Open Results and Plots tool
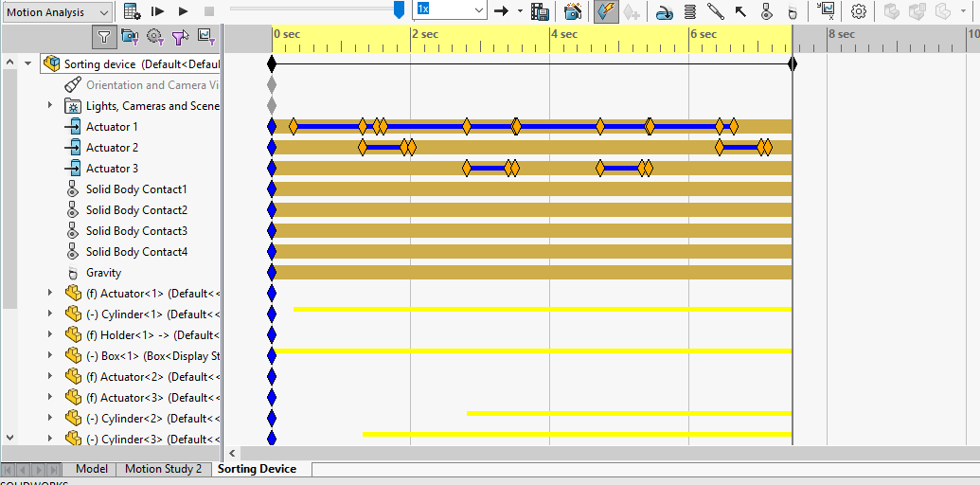Viewport: 980px width, 485px height. click(x=827, y=10)
